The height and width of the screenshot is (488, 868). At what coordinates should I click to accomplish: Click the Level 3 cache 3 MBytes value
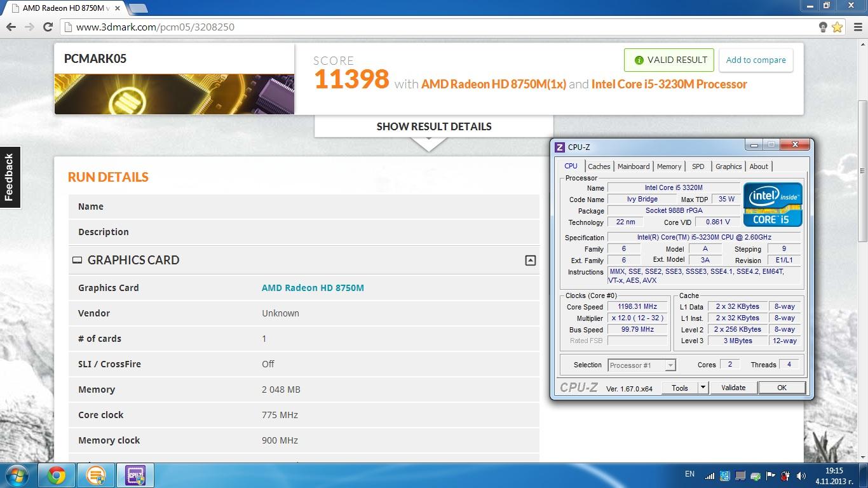click(x=738, y=341)
